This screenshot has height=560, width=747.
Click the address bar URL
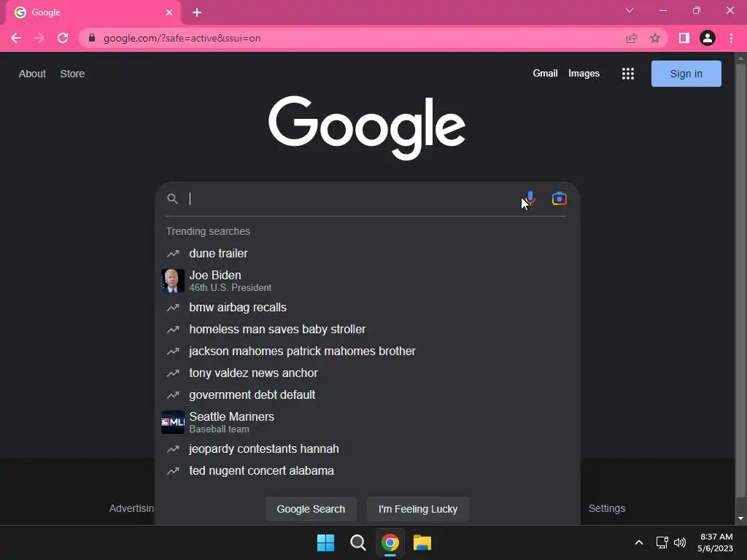point(182,38)
